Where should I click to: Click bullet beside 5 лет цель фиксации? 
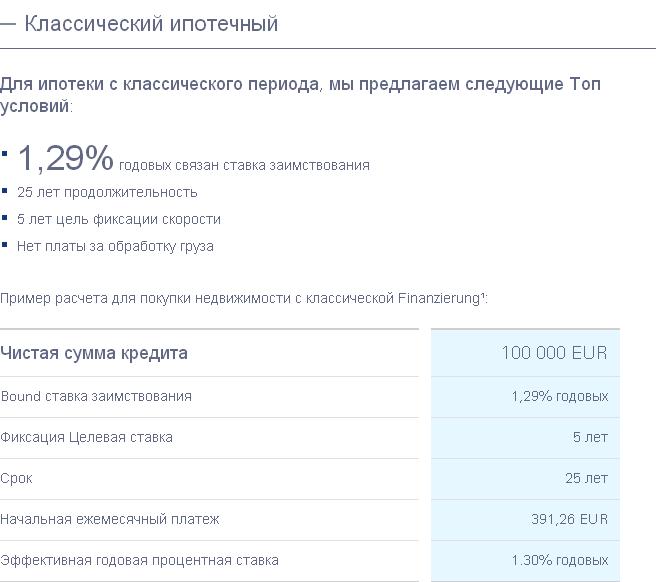[x=5, y=216]
